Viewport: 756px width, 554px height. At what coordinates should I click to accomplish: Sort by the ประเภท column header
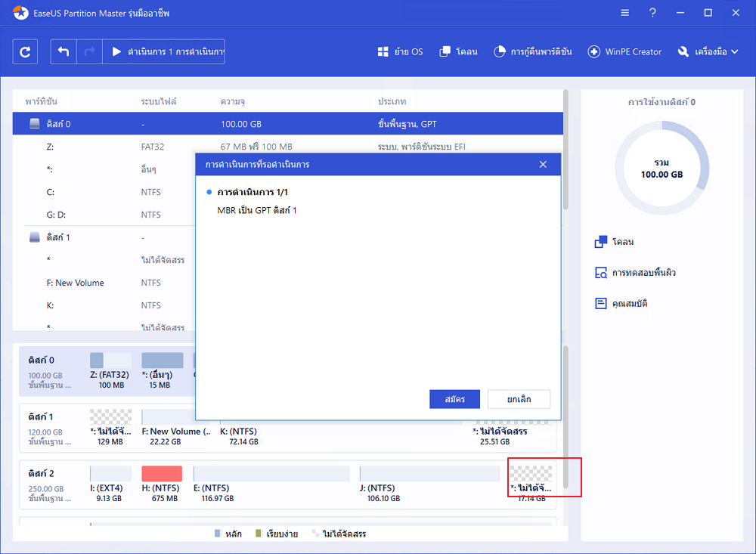[x=392, y=101]
